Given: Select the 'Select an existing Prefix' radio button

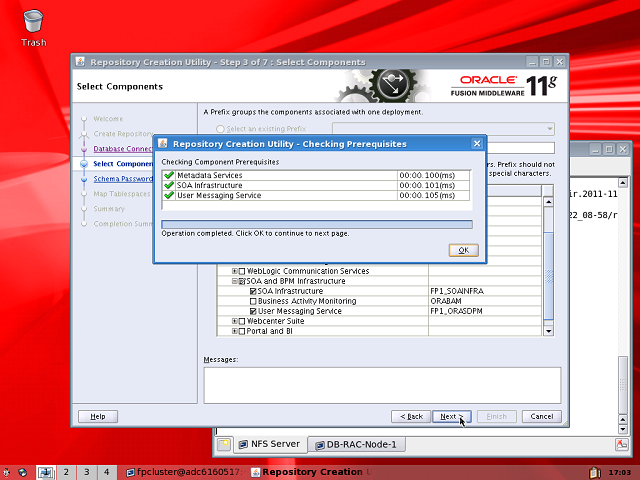Looking at the screenshot, I should (220, 129).
